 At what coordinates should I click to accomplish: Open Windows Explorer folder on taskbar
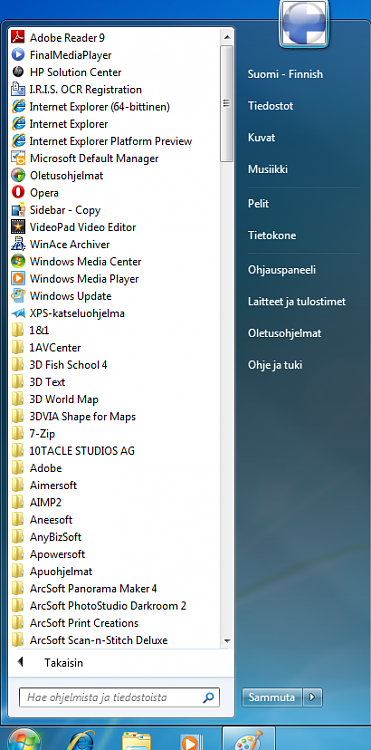coord(136,741)
